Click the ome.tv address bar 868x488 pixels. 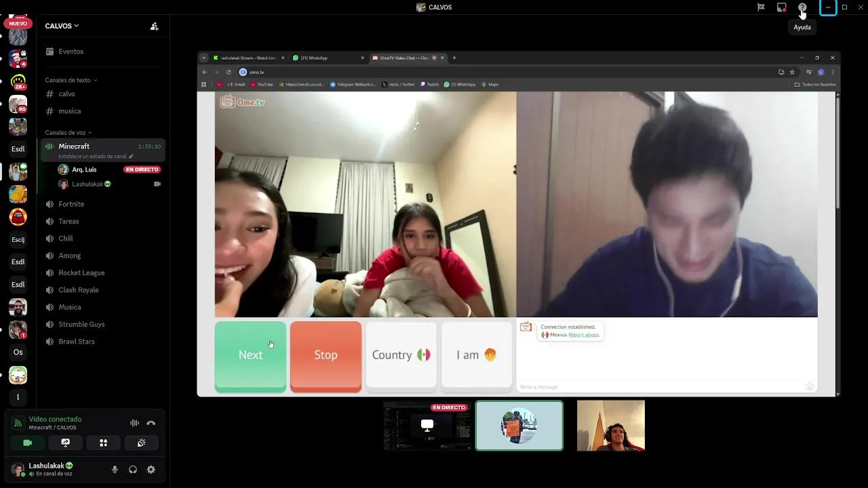coord(505,72)
